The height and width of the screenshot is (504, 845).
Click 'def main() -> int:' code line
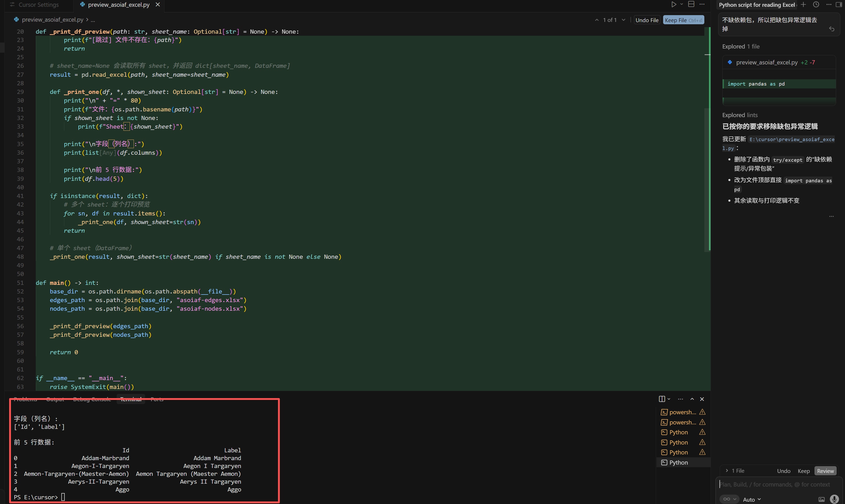67,283
